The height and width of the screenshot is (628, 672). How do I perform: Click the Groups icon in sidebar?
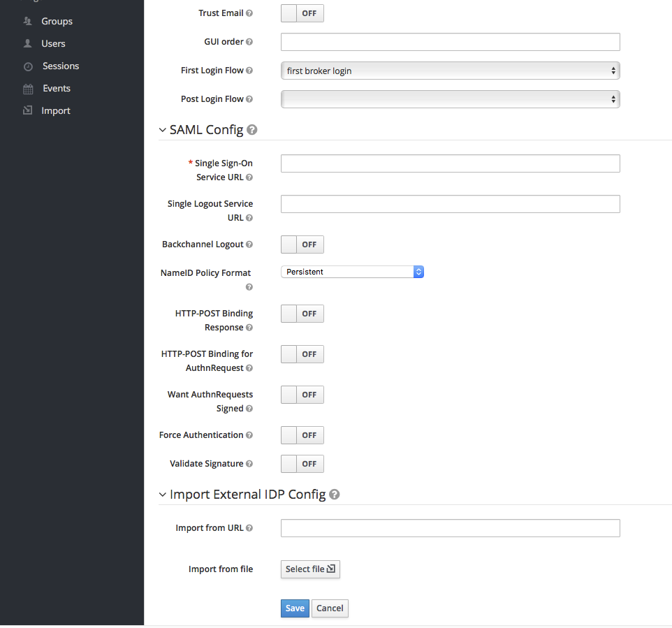28,22
